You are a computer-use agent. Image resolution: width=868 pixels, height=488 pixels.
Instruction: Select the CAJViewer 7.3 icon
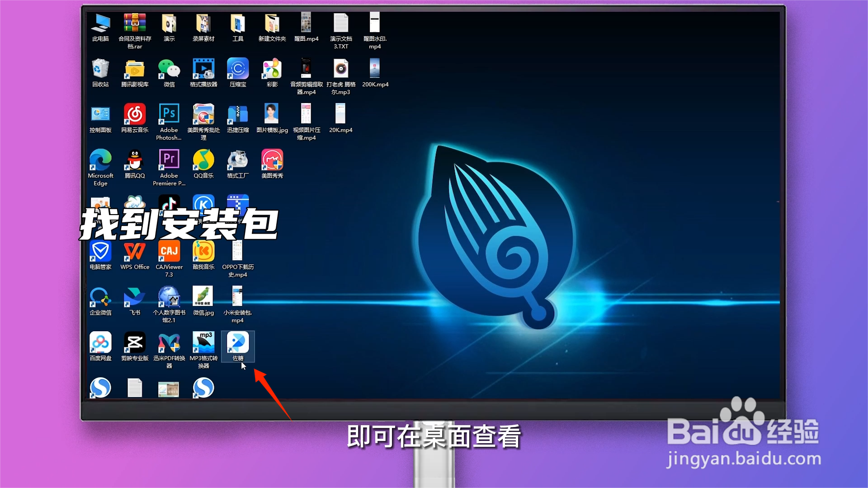(169, 252)
